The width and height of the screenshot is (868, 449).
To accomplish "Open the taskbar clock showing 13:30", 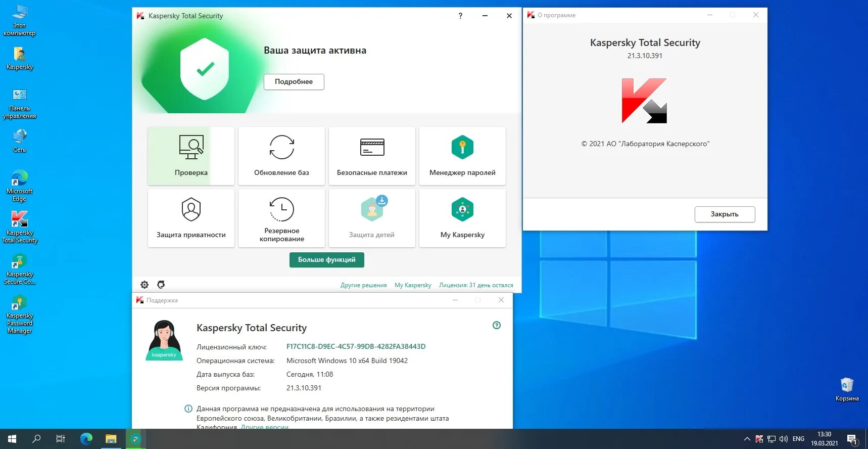I will [825, 439].
